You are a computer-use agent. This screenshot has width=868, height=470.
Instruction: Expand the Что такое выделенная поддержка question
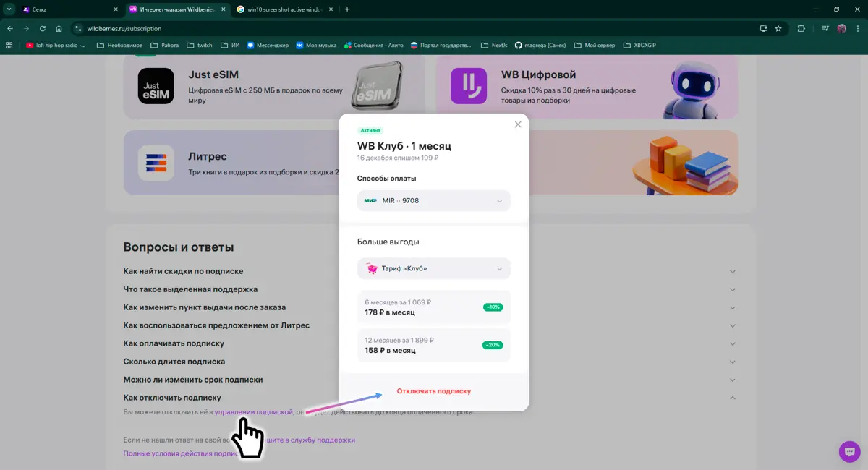tap(430, 289)
